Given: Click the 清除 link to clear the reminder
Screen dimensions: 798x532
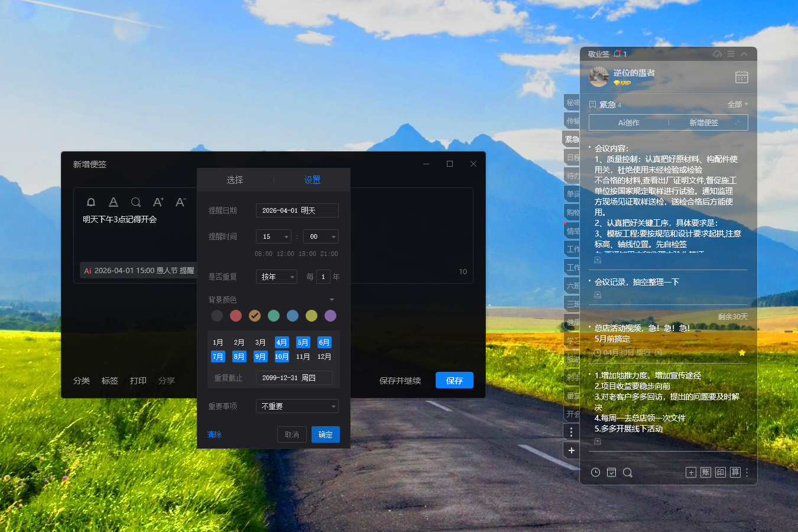Looking at the screenshot, I should pos(214,434).
